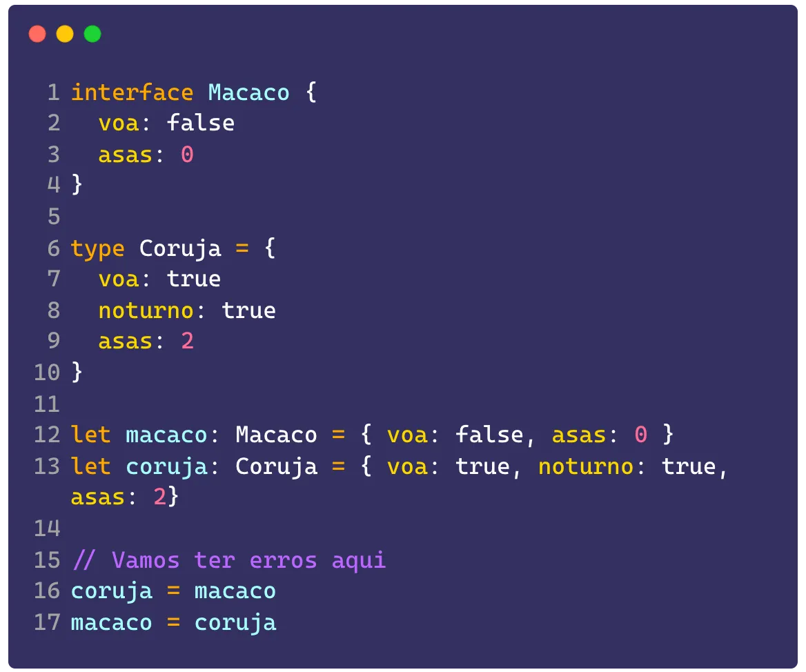Click the type keyword on line 6
806x672 pixels.
(x=98, y=249)
